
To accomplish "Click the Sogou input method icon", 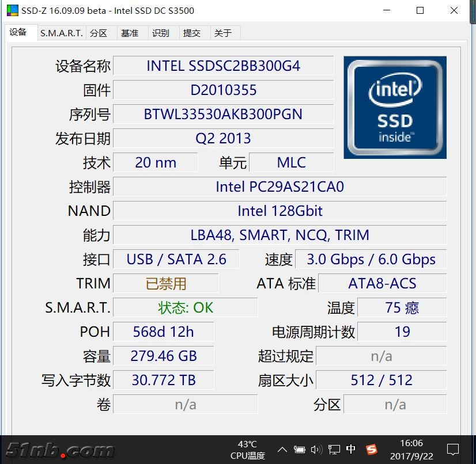I will 371,449.
